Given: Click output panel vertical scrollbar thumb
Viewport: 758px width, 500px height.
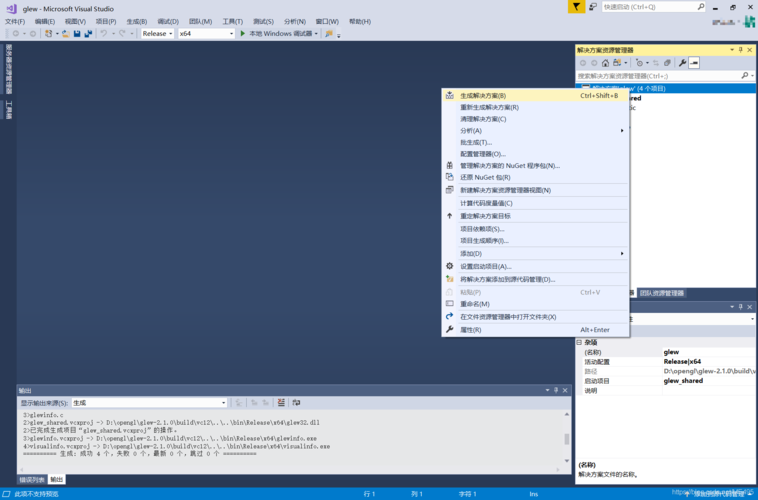Looking at the screenshot, I should point(567,439).
